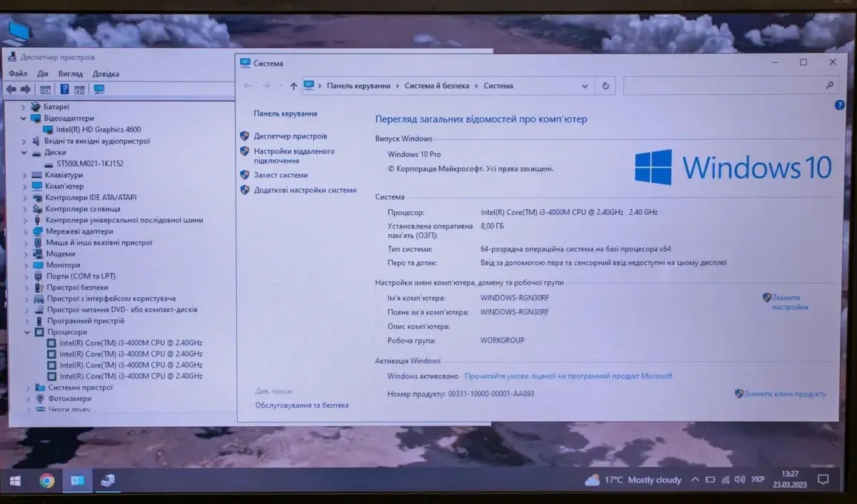Click the refresh button beside the address bar
This screenshot has width=857, height=504.
[606, 86]
